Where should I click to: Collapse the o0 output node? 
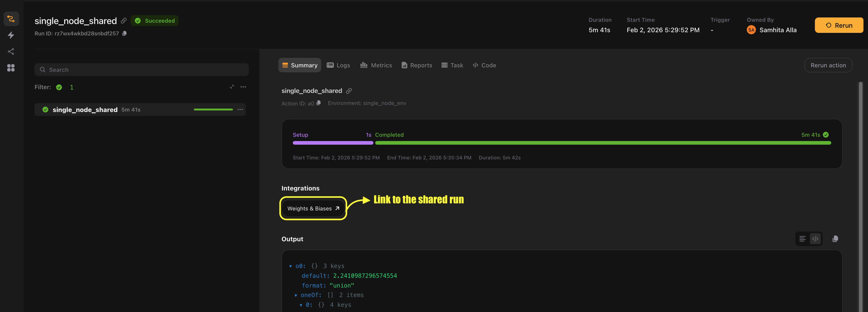[x=291, y=266]
